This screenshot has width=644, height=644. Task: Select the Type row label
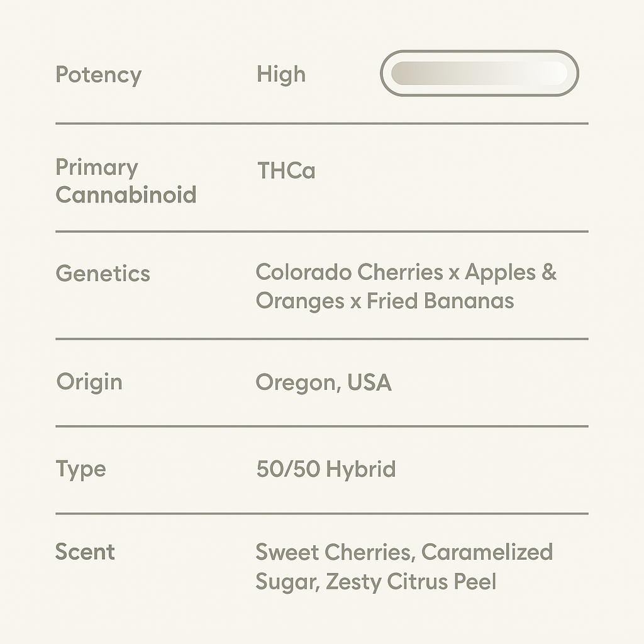click(80, 469)
